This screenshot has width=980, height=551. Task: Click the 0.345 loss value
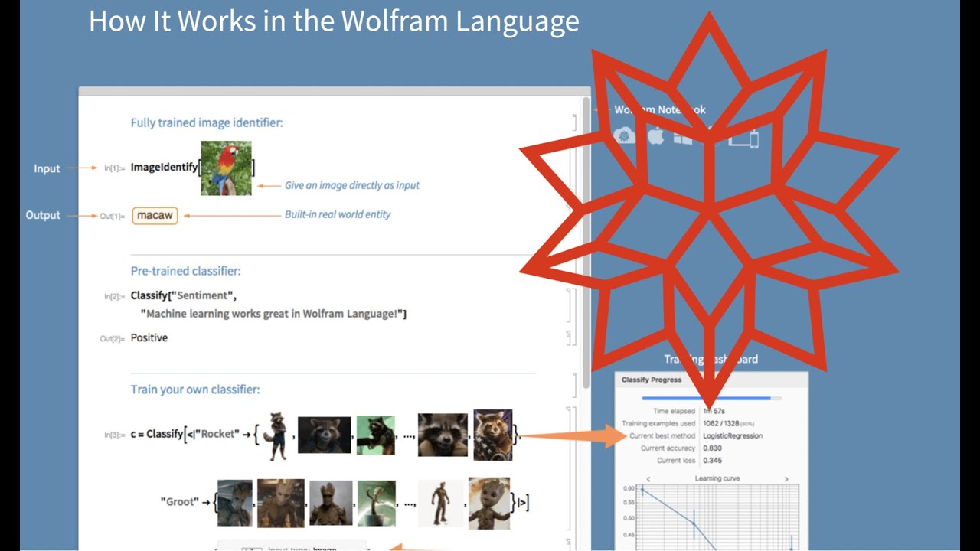(x=713, y=460)
